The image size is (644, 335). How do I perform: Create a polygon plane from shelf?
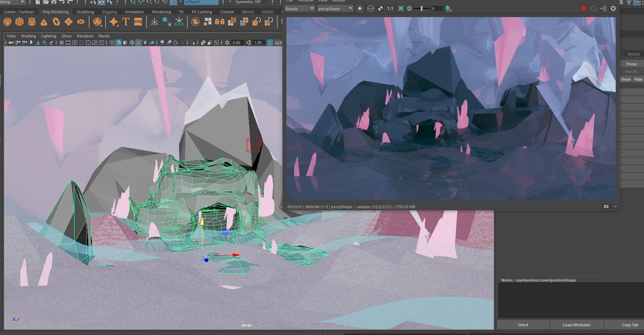(69, 22)
